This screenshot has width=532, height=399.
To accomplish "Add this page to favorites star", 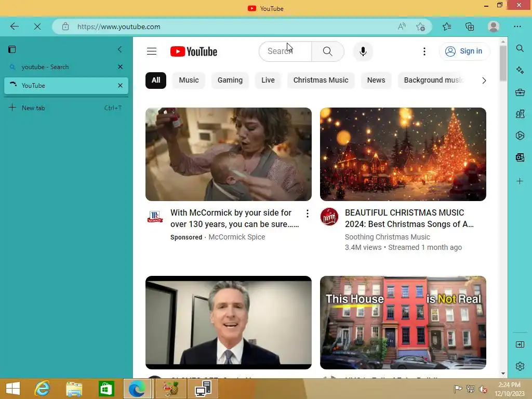I will click(x=420, y=26).
